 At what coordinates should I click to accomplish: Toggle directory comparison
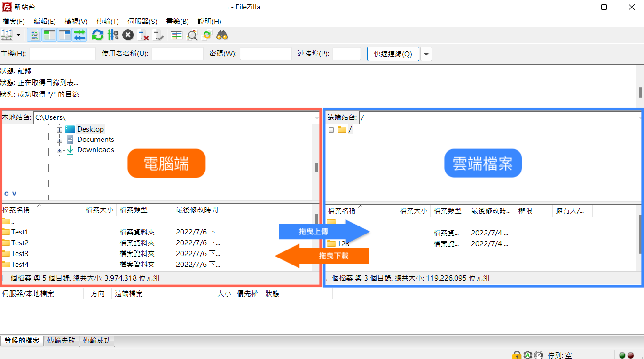pyautogui.click(x=192, y=35)
